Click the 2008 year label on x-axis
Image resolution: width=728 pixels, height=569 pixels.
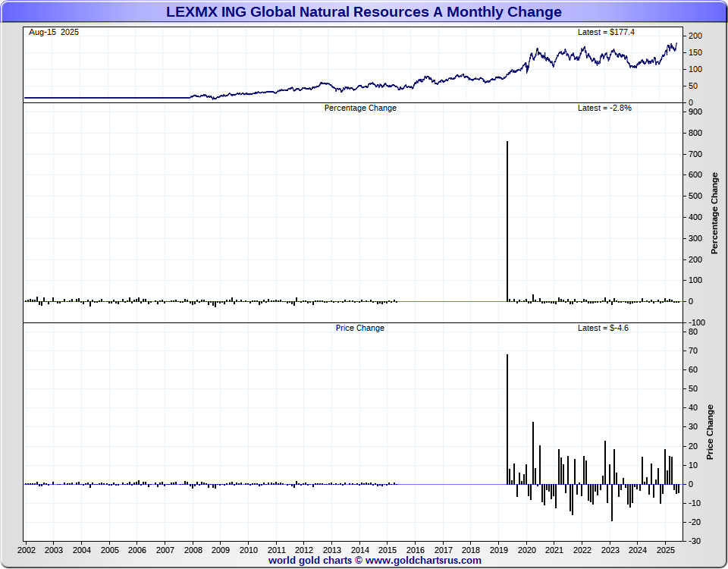coord(193,550)
